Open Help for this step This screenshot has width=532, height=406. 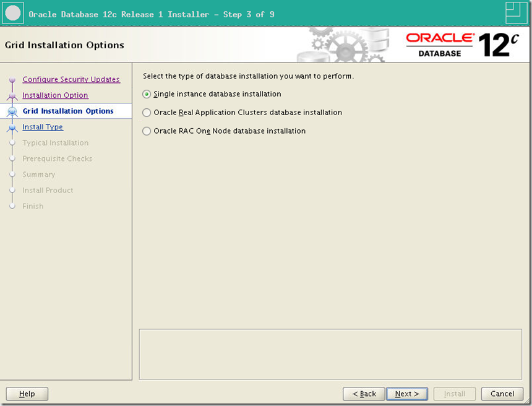27,394
